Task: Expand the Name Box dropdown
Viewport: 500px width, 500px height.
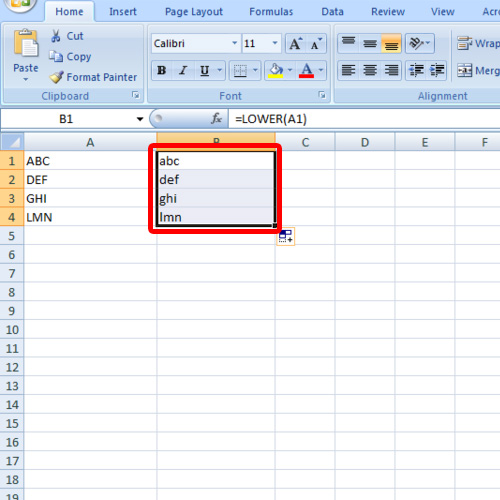Action: click(x=140, y=119)
